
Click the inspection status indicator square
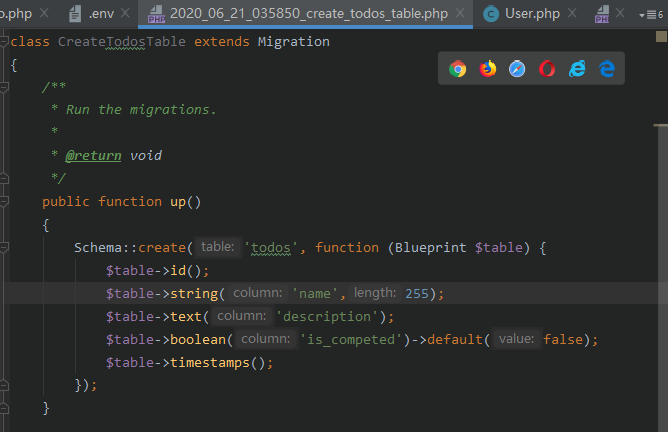click(661, 37)
